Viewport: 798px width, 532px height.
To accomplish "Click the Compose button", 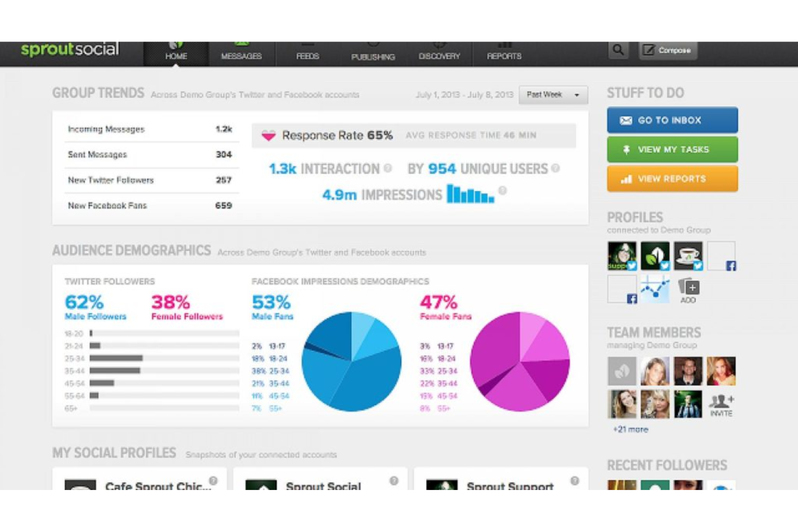I will point(668,50).
